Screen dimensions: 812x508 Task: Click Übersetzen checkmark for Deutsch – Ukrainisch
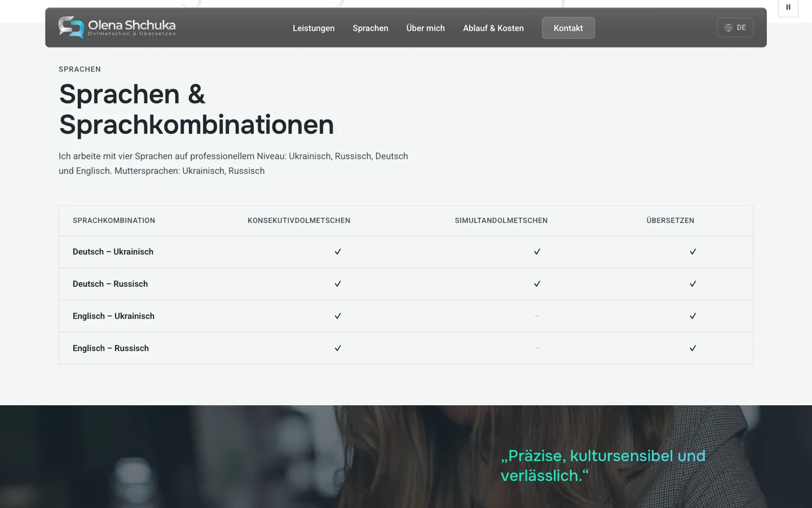[x=693, y=251]
